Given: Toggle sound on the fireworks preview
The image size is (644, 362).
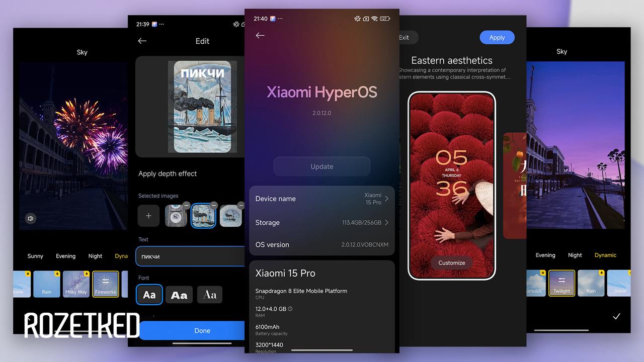Looking at the screenshot, I should [31, 218].
